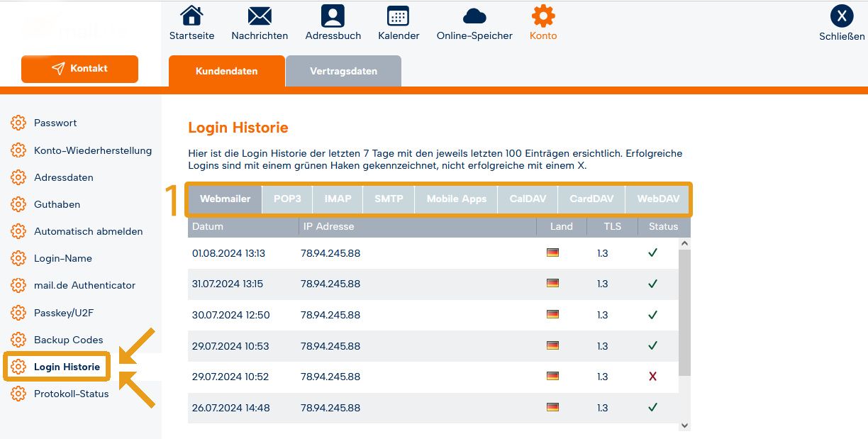Click the date 01.08.2024 13:13
Image resolution: width=868 pixels, height=439 pixels.
click(228, 253)
